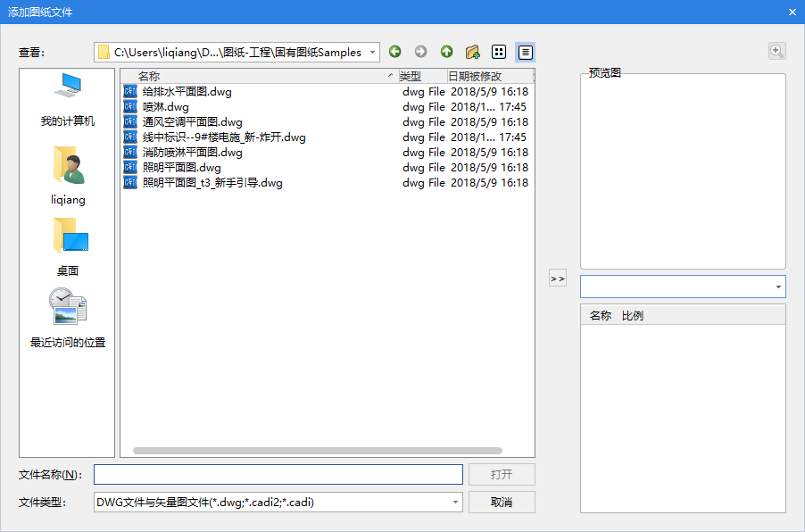Open recently visited locations (最近访问的位置)
Screen dimensions: 805x532
pos(68,317)
